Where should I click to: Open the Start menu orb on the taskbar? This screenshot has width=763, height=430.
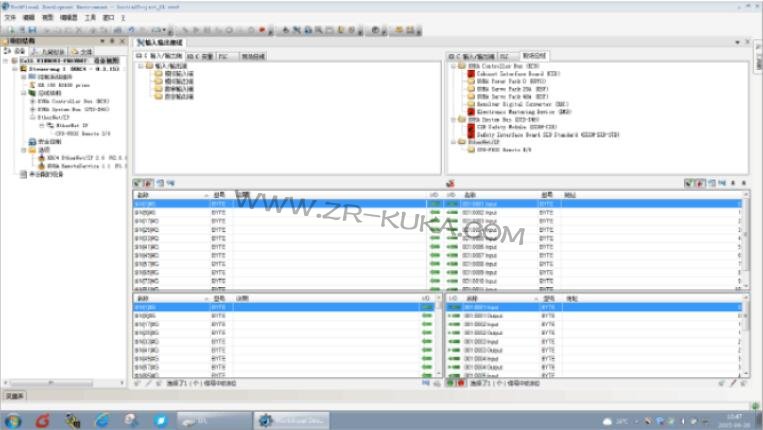coord(14,420)
